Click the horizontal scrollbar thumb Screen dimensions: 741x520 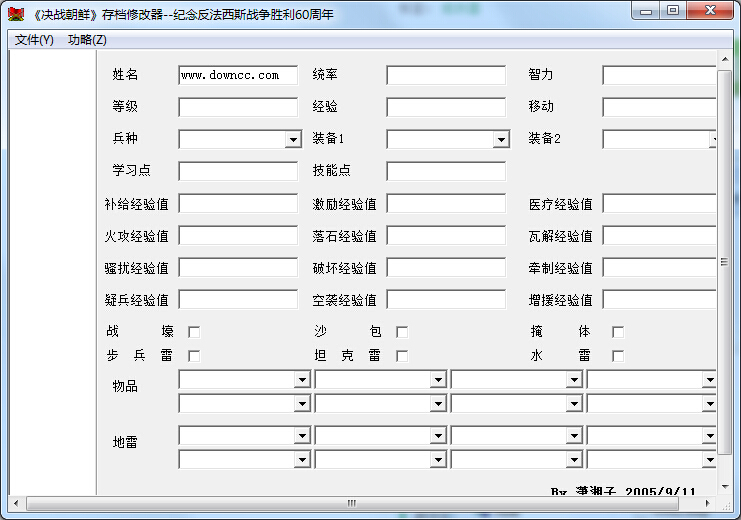coord(352,503)
